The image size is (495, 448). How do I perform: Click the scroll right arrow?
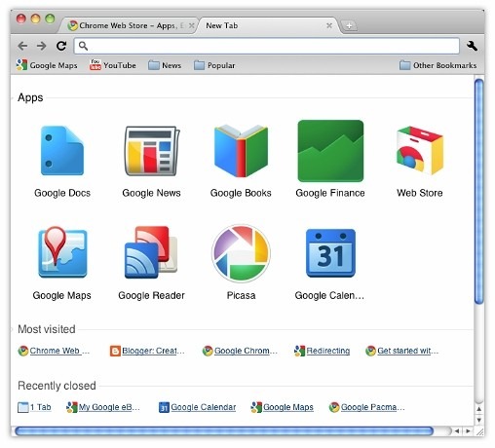point(468,430)
